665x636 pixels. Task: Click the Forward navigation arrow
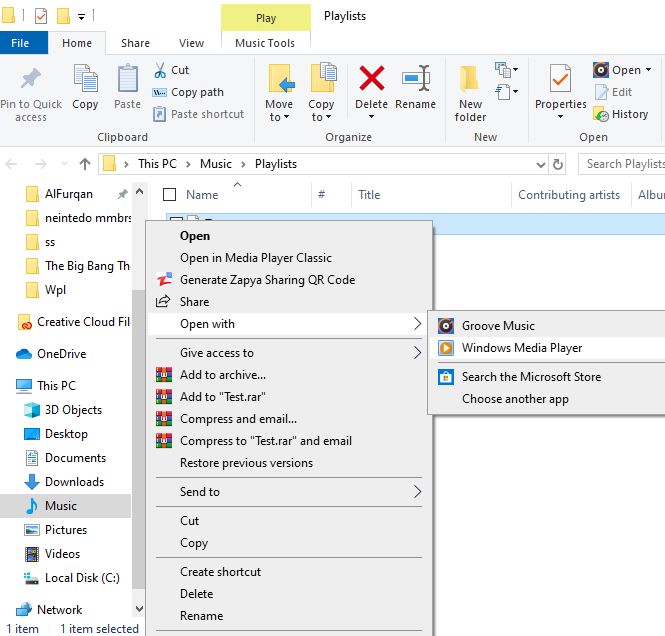41,164
